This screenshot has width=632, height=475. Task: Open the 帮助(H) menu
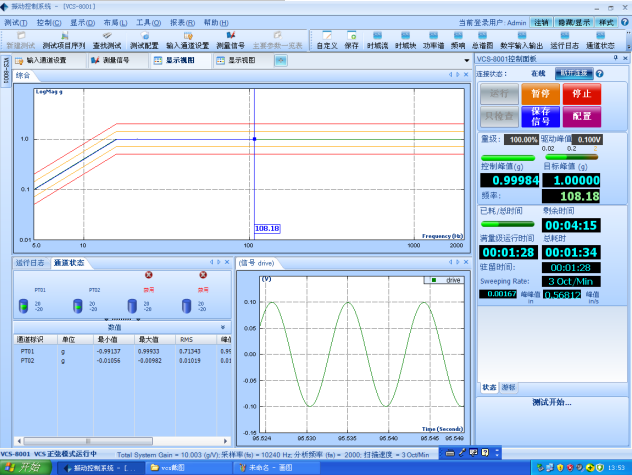click(x=216, y=23)
